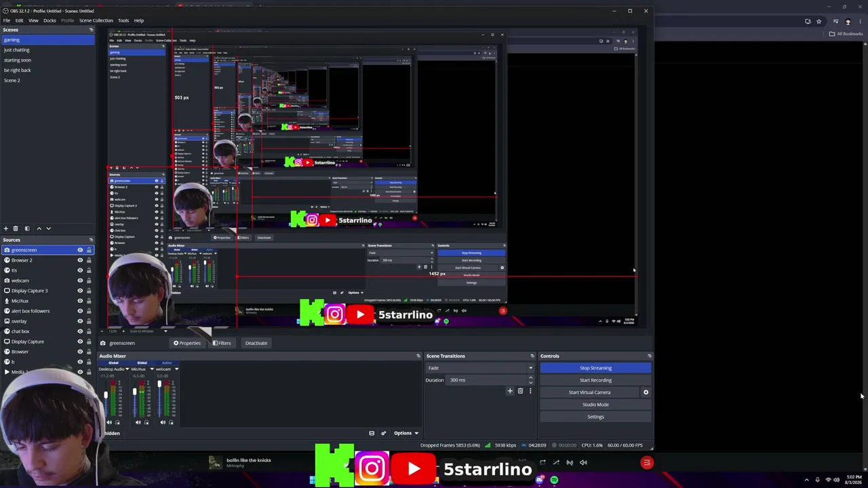Image resolution: width=868 pixels, height=488 pixels.
Task: Enable Studio Mode
Action: pyautogui.click(x=595, y=405)
